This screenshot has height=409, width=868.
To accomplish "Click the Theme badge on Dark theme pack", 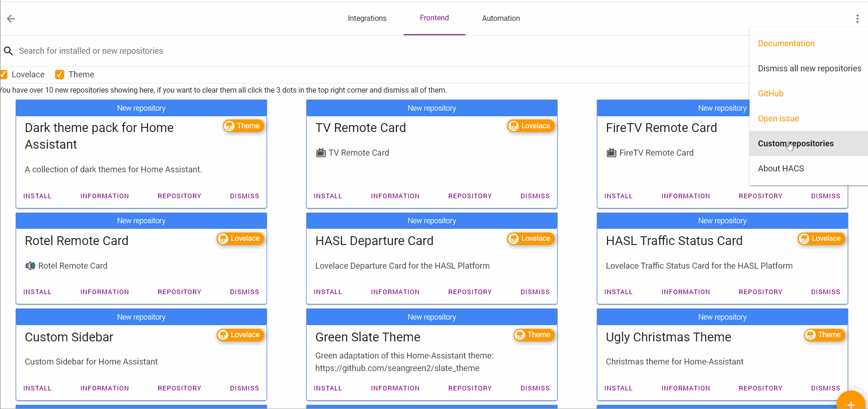I will point(243,126).
